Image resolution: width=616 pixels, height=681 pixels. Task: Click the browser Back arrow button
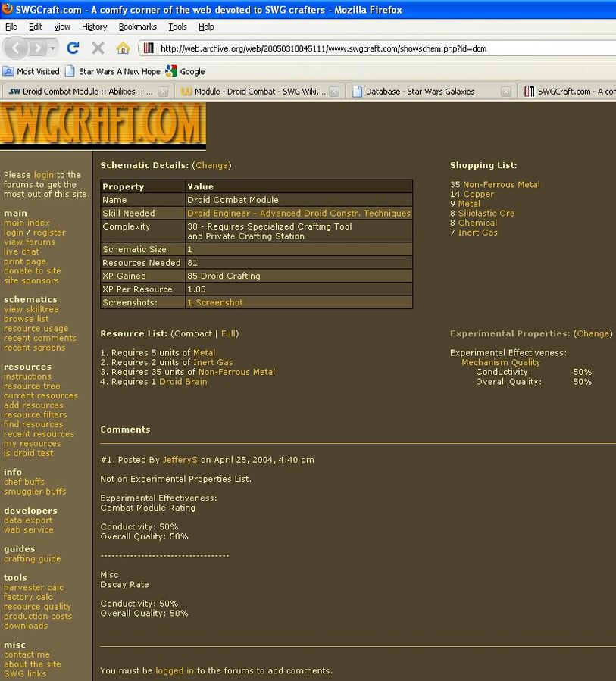point(16,48)
